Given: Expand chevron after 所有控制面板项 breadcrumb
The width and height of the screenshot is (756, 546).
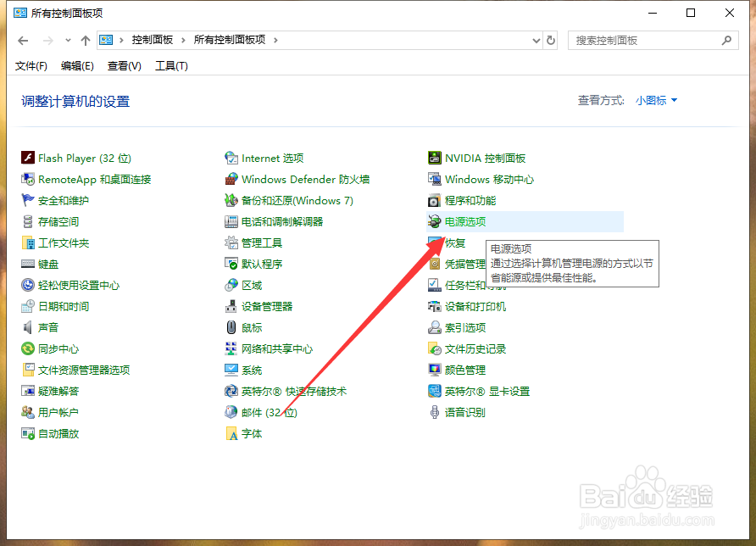Looking at the screenshot, I should [275, 40].
